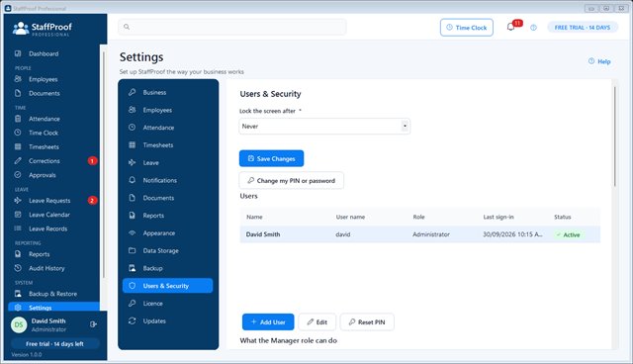Click the Help link at top right
The height and width of the screenshot is (364, 633).
coord(599,61)
